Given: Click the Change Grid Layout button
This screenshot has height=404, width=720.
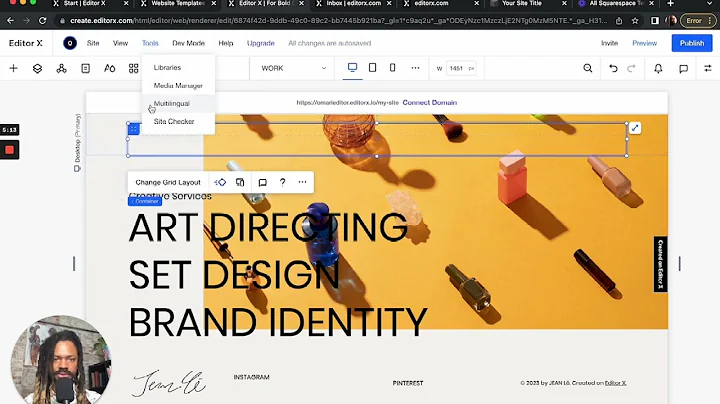Looking at the screenshot, I should click(168, 182).
